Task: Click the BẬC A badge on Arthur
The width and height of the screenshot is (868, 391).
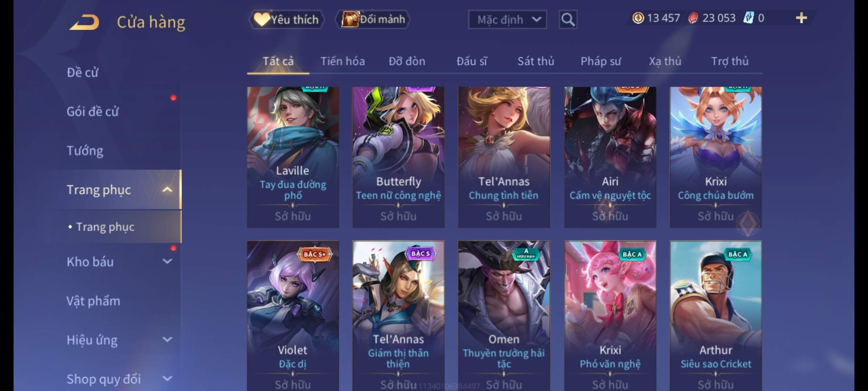Action: pos(738,254)
